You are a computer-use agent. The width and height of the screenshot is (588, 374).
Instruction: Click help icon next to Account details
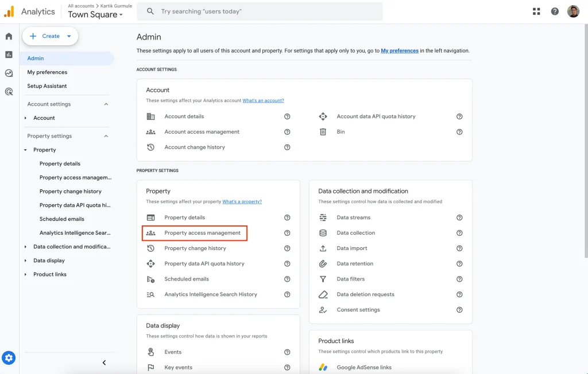click(x=287, y=116)
